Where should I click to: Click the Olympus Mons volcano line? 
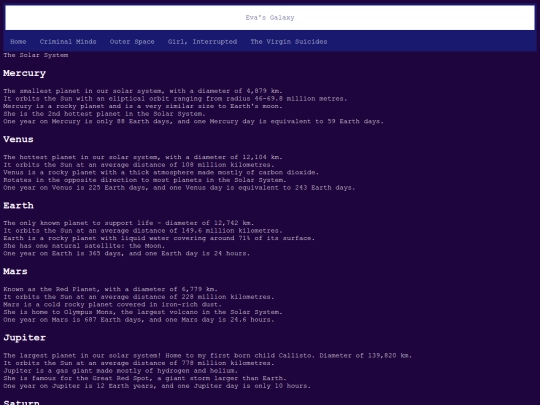[x=143, y=312]
